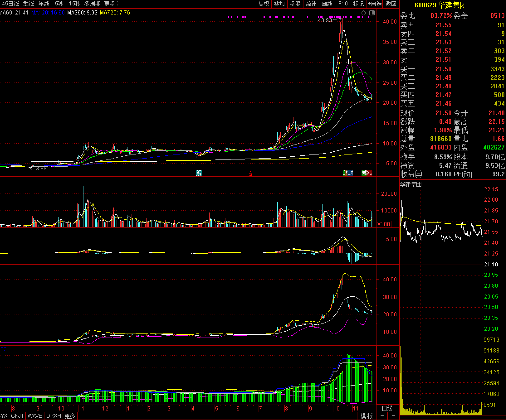Click the diamond icon above the chart
Screen dimensions: 506x420
pyautogui.click(x=363, y=13)
